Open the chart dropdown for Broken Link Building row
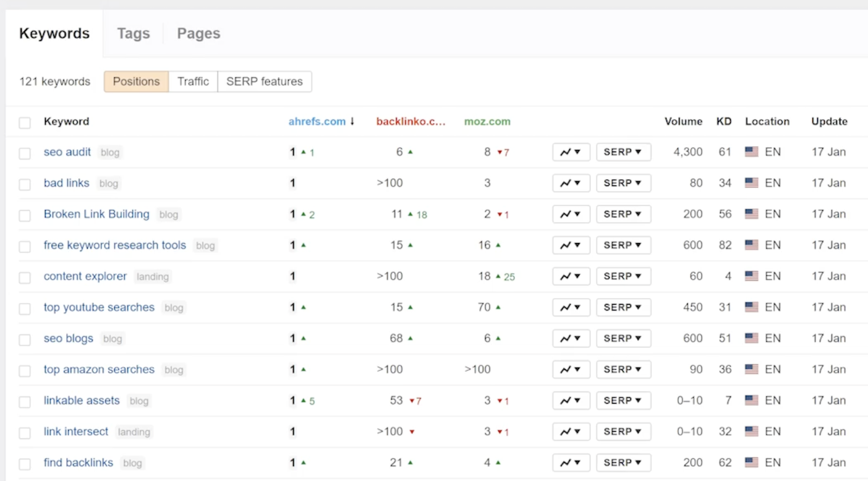The width and height of the screenshot is (868, 481). (x=571, y=214)
